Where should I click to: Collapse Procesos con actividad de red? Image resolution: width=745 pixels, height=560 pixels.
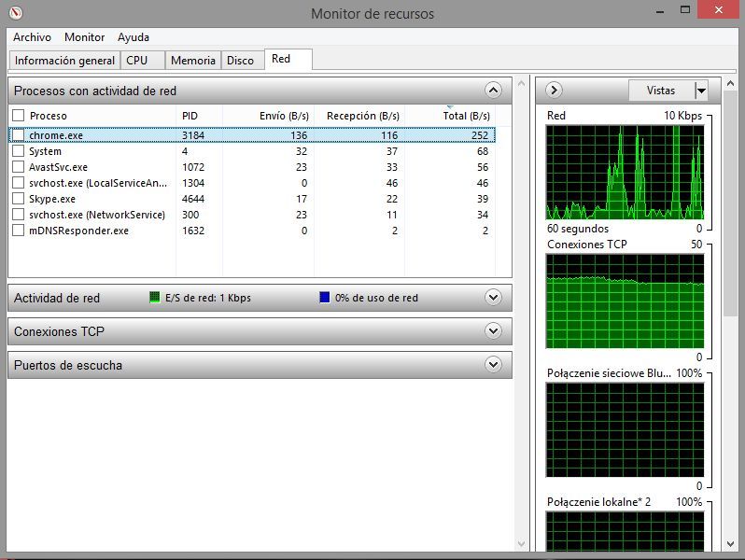(x=493, y=91)
